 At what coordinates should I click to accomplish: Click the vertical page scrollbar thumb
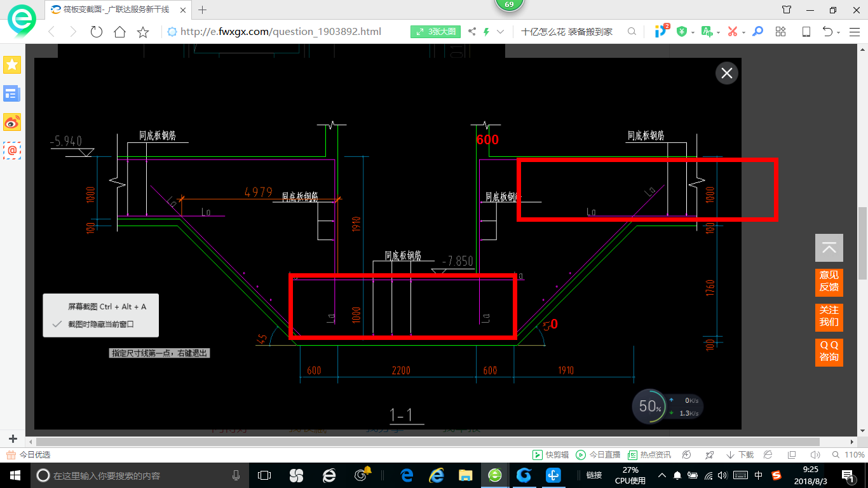(862, 243)
